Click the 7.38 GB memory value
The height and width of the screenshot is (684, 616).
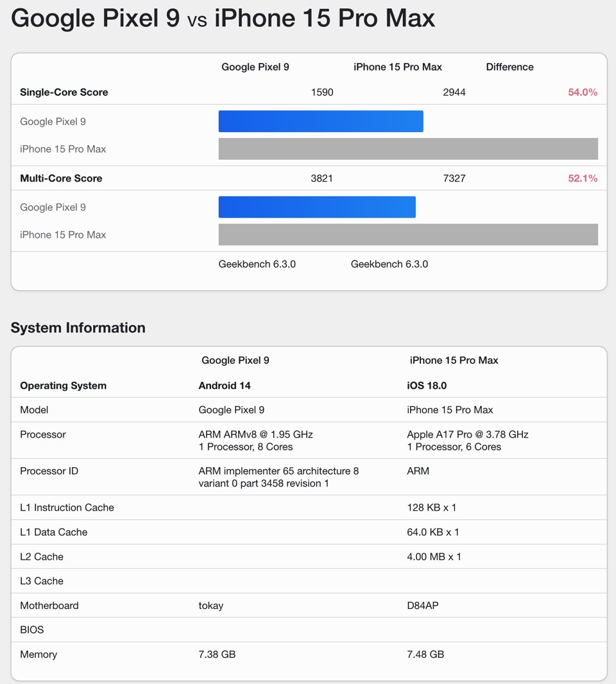tap(217, 654)
